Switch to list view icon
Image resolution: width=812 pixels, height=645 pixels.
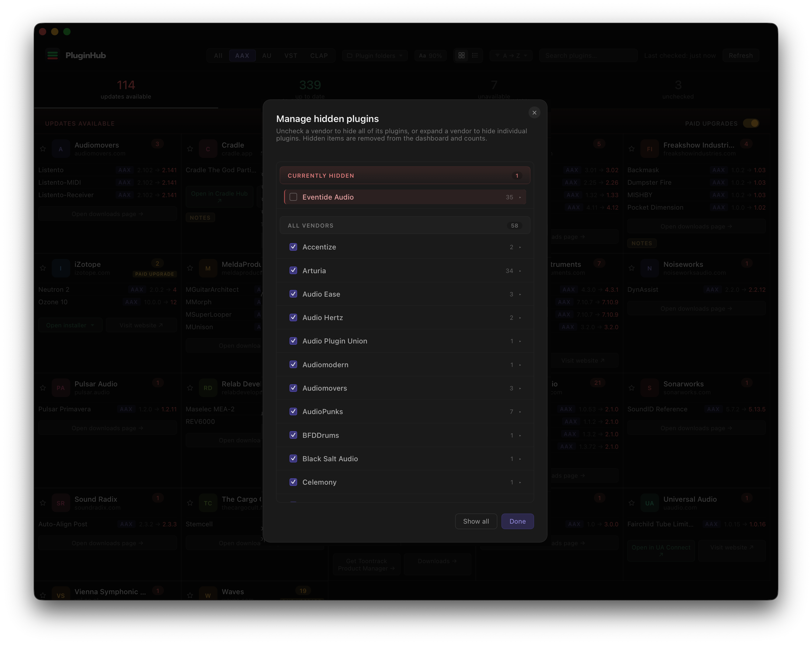click(475, 55)
